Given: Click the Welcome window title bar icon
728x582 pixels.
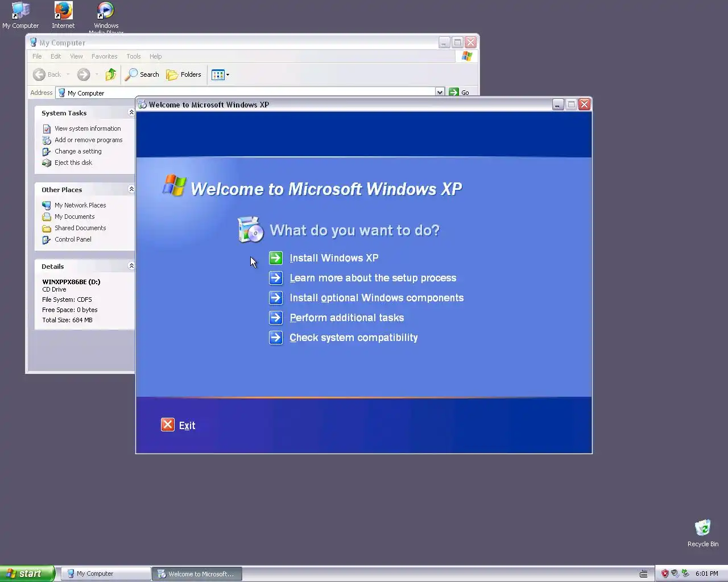Looking at the screenshot, I should click(142, 104).
